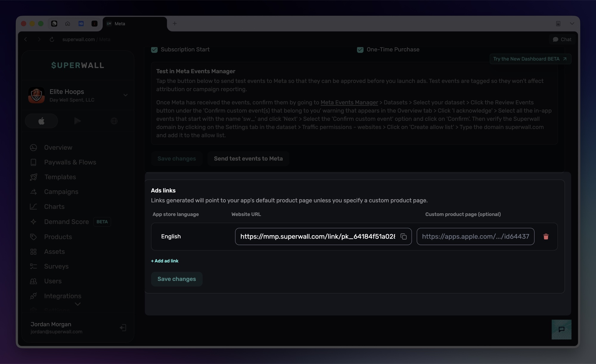Click the Jordan Morgan account name
Viewport: 596px width, 364px height.
tap(51, 324)
